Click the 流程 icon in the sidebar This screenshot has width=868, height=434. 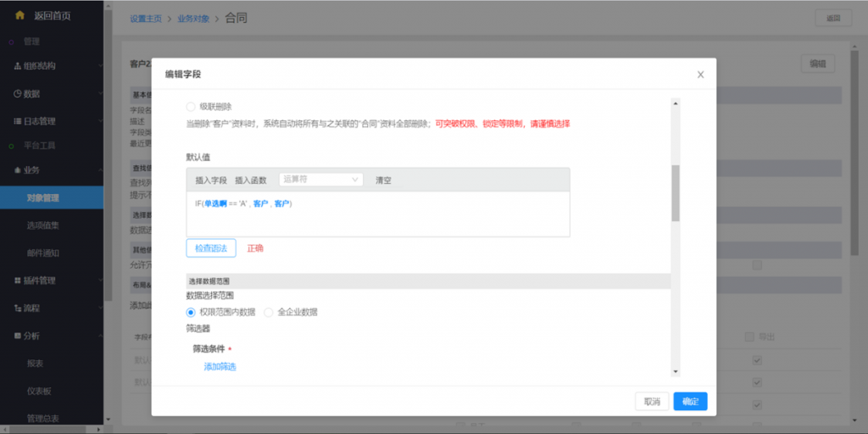(x=17, y=308)
